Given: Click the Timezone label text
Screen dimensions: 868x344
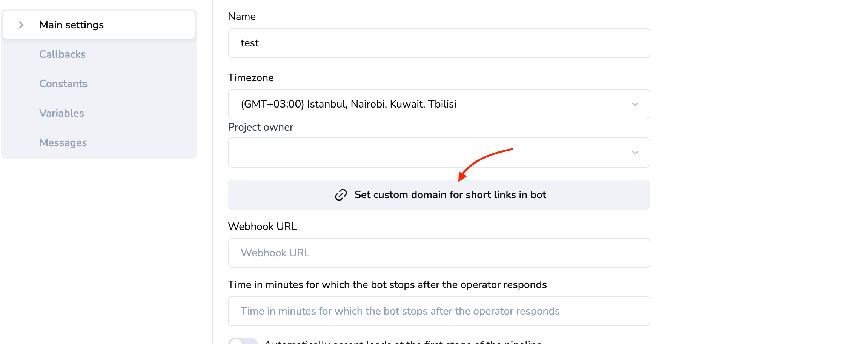Looking at the screenshot, I should point(250,78).
